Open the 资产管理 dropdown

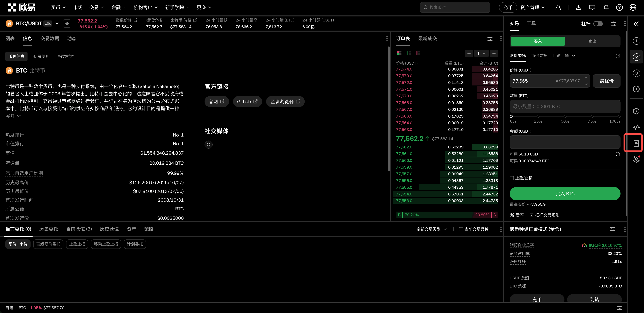pos(533,8)
